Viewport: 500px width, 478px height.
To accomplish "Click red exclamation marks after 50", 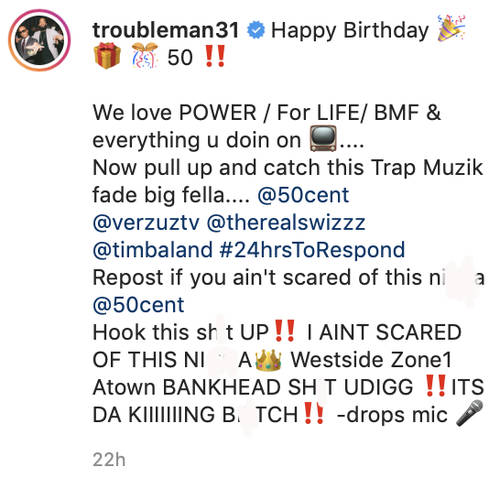I will click(x=215, y=57).
